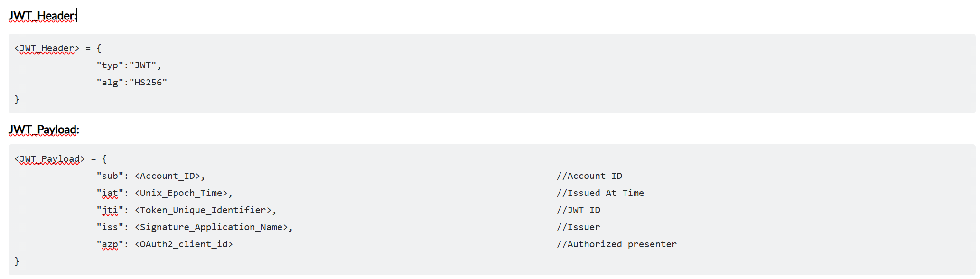Click the //JWT ID comment
This screenshot has height=279, width=980.
pos(578,210)
